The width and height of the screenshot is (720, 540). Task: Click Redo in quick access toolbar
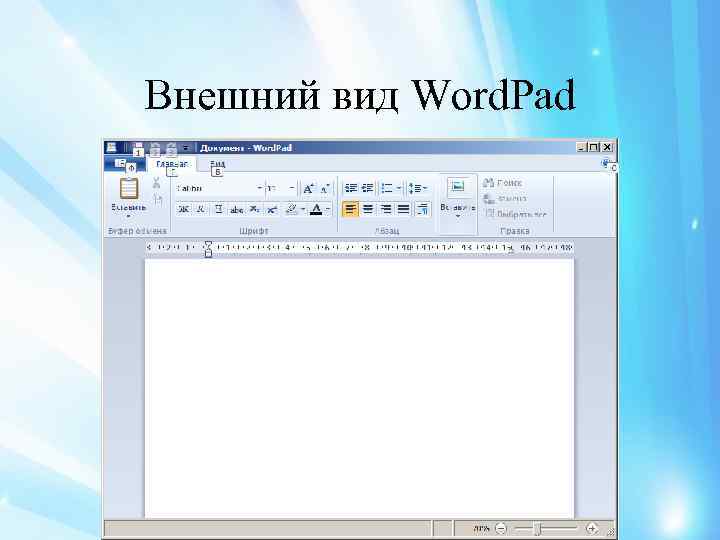171,148
